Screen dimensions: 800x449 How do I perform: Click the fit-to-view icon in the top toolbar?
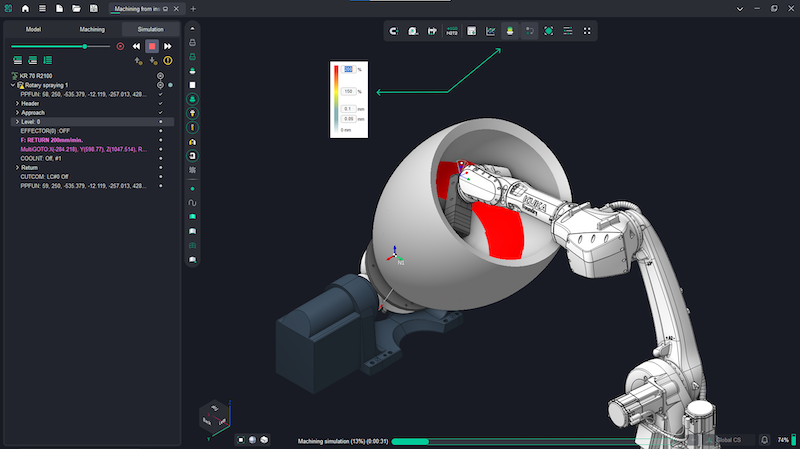[x=549, y=31]
